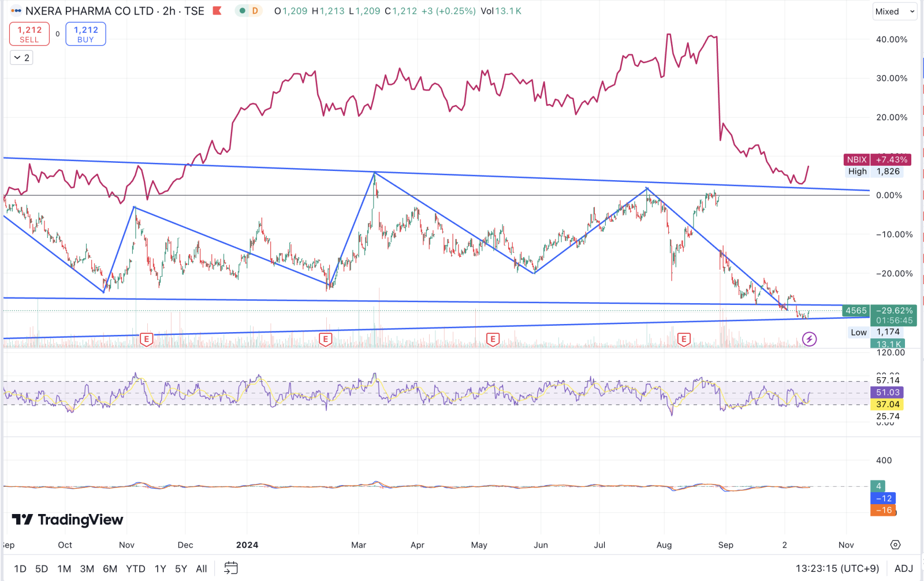The width and height of the screenshot is (924, 581).
Task: Select the All time range
Action: [202, 569]
